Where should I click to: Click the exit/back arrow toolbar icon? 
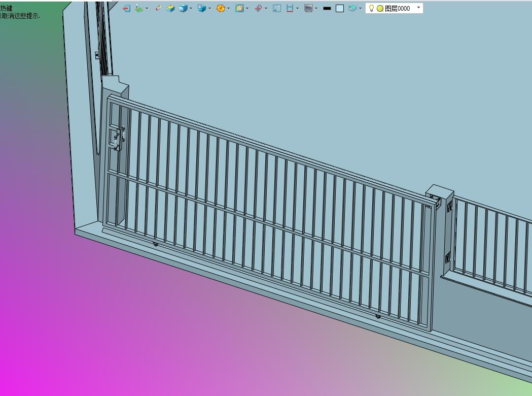(127, 9)
